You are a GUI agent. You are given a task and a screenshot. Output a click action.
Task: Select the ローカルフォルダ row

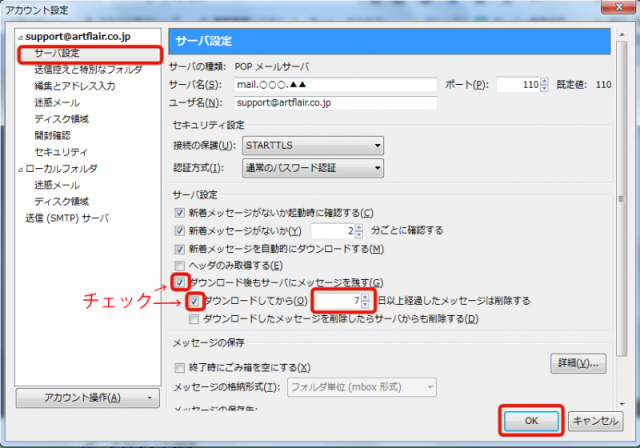tap(61, 169)
